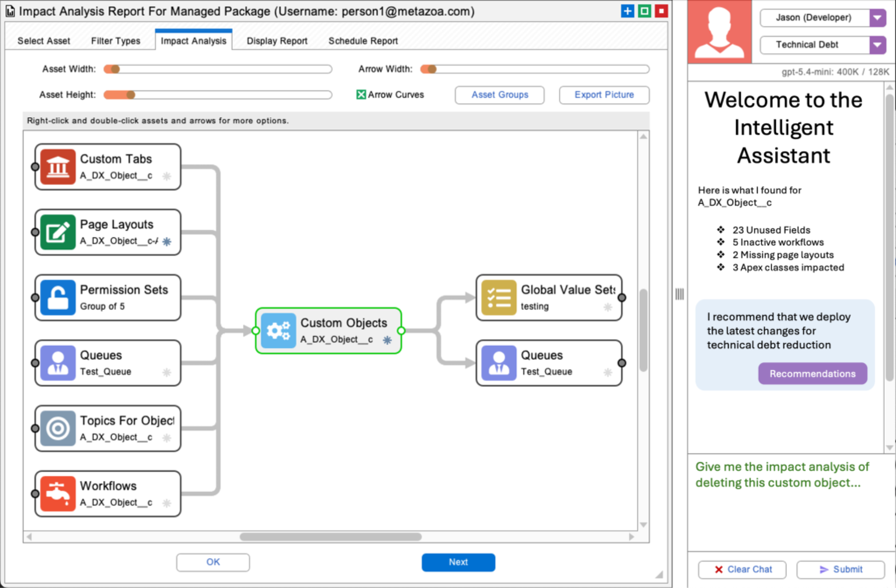The image size is (896, 588).
Task: Expand the Technical Debt dropdown
Action: point(878,45)
